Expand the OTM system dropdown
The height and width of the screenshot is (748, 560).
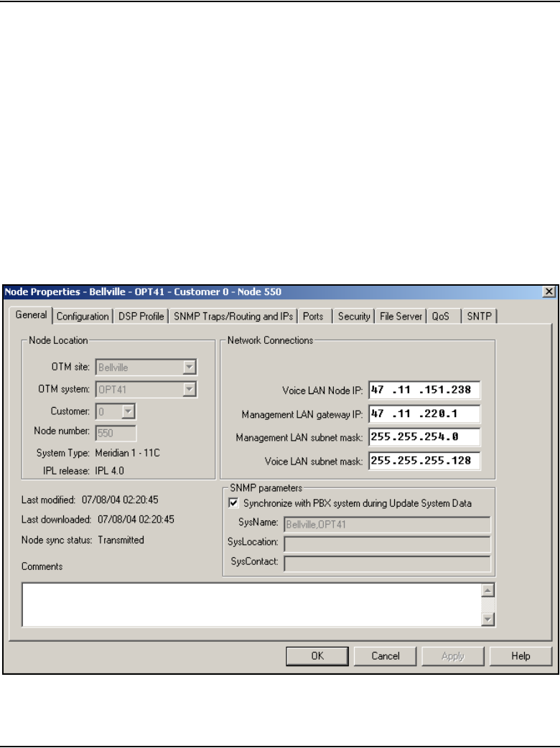tap(190, 390)
